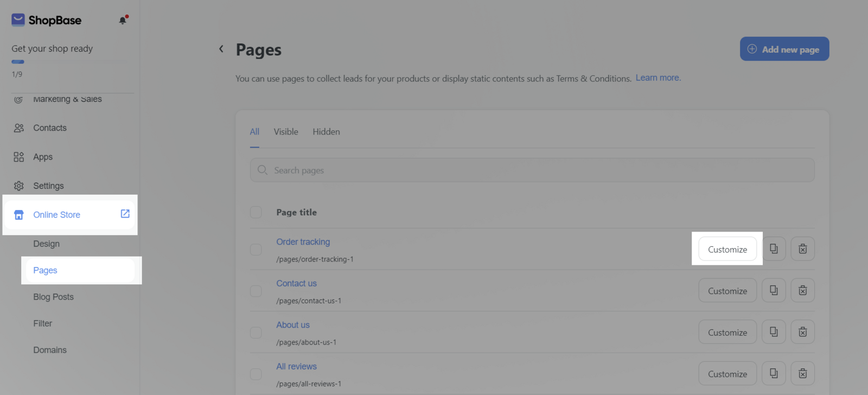Switch to the All tab
The image size is (868, 395).
pos(254,132)
